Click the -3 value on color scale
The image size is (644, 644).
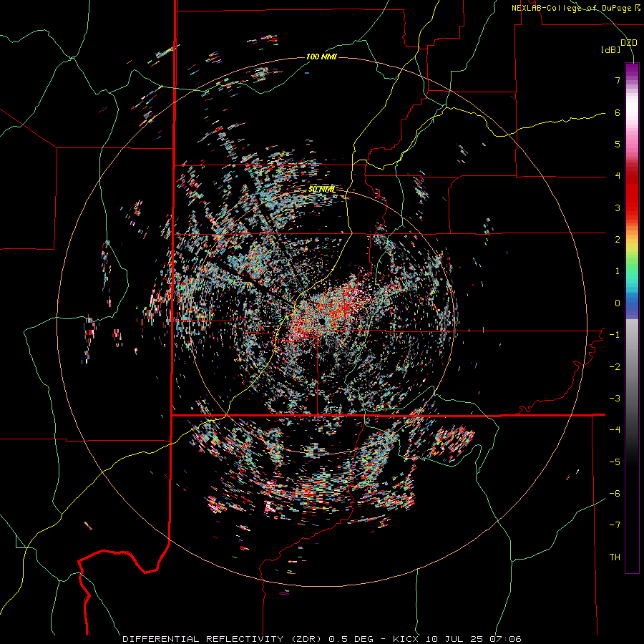click(615, 399)
